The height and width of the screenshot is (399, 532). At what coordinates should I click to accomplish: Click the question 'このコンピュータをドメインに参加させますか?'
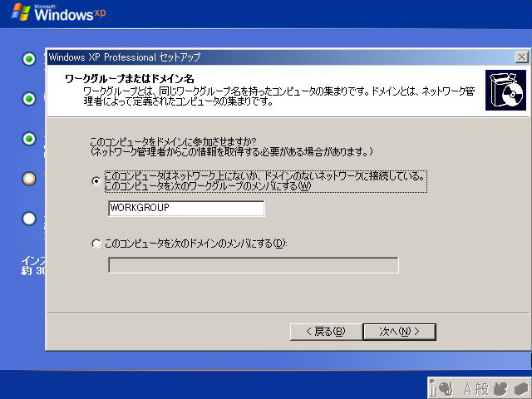point(173,141)
